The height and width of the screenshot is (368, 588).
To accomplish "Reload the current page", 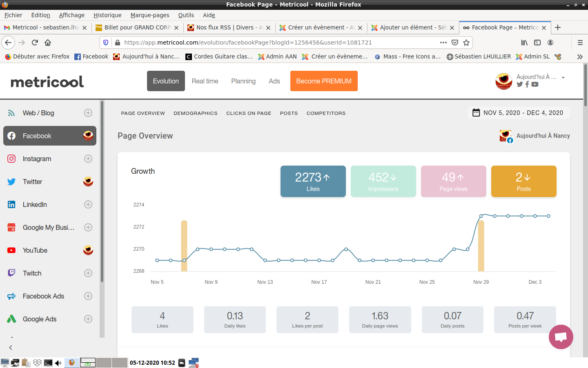I will (x=35, y=43).
